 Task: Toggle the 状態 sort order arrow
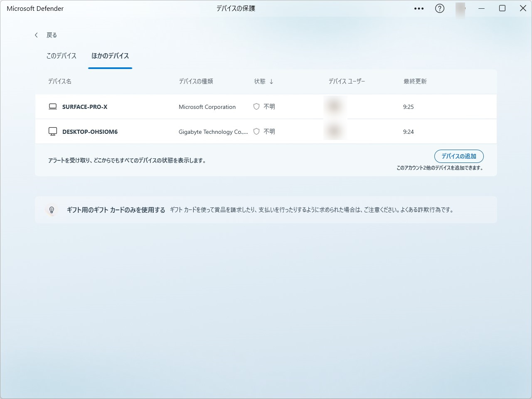(x=272, y=81)
